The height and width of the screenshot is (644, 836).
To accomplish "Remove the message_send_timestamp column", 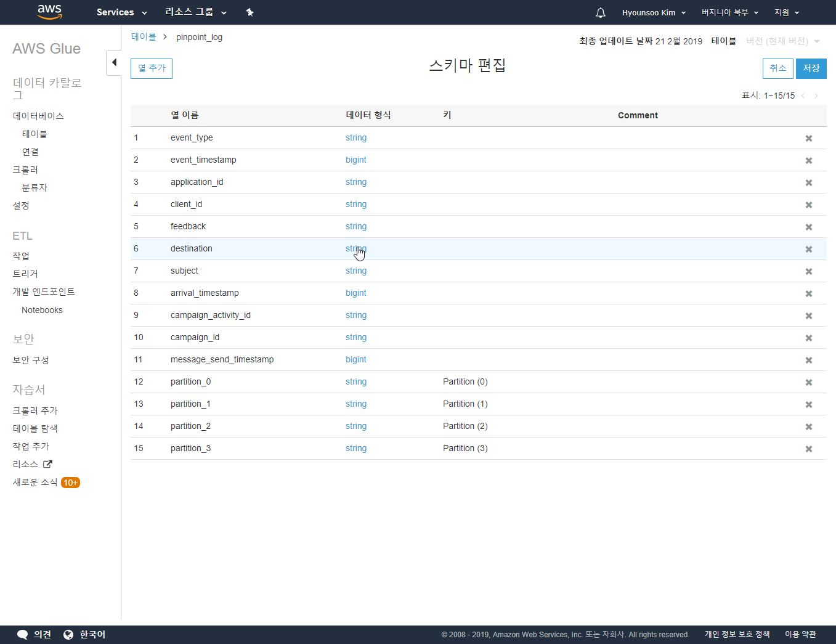I will click(x=809, y=360).
